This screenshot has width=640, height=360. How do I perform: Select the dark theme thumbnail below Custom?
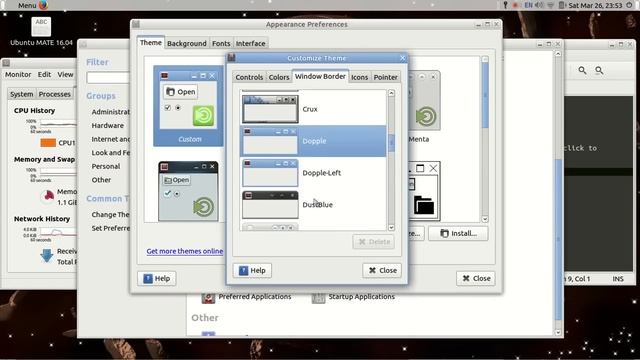(x=188, y=191)
